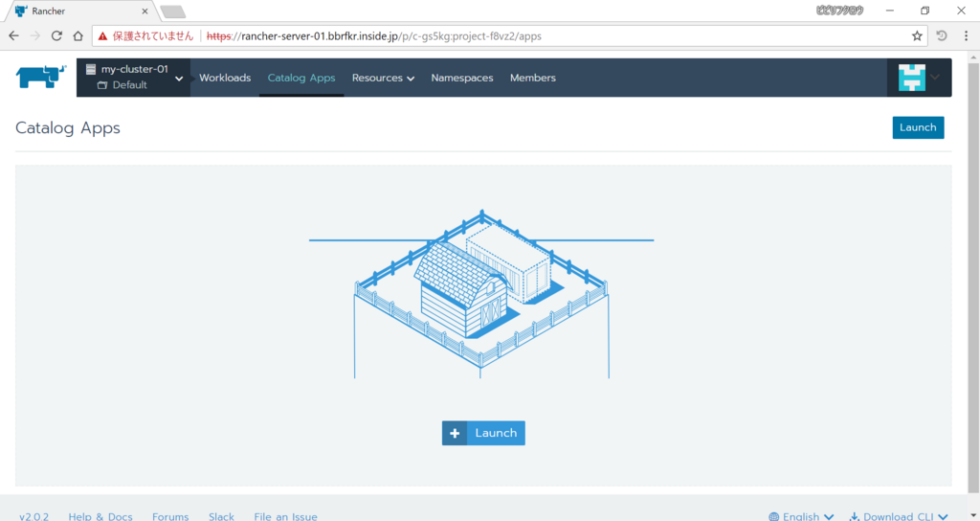Viewport: 980px width, 521px height.
Task: Open the Slack link
Action: point(221,516)
